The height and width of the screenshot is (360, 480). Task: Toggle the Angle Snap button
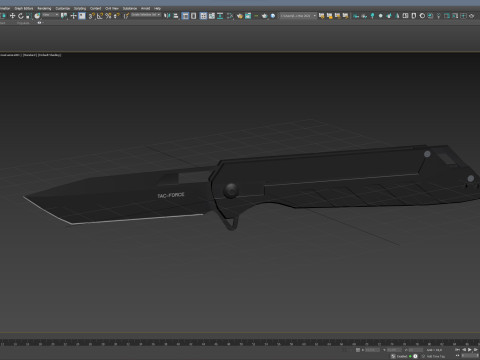click(100, 16)
